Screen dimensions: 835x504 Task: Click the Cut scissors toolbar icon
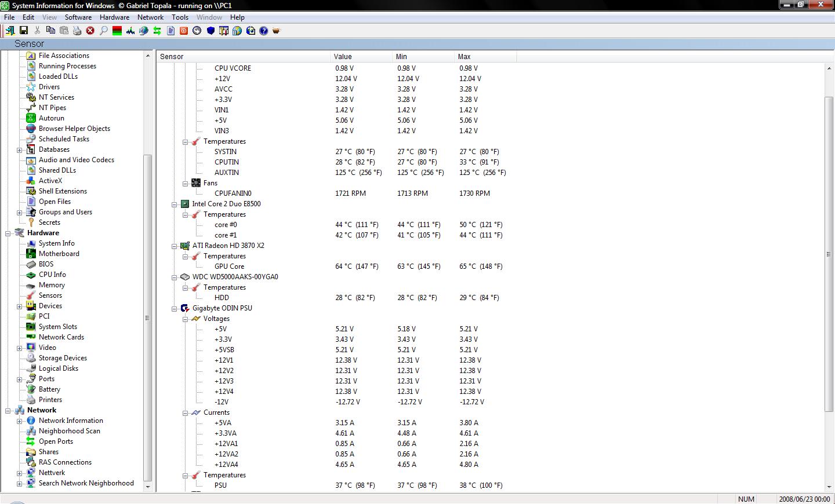37,31
